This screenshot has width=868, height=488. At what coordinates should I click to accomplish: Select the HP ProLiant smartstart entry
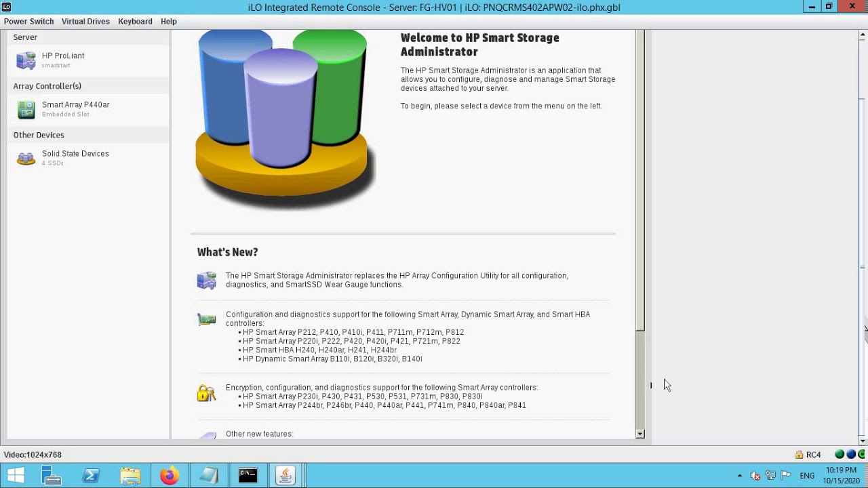(88, 60)
